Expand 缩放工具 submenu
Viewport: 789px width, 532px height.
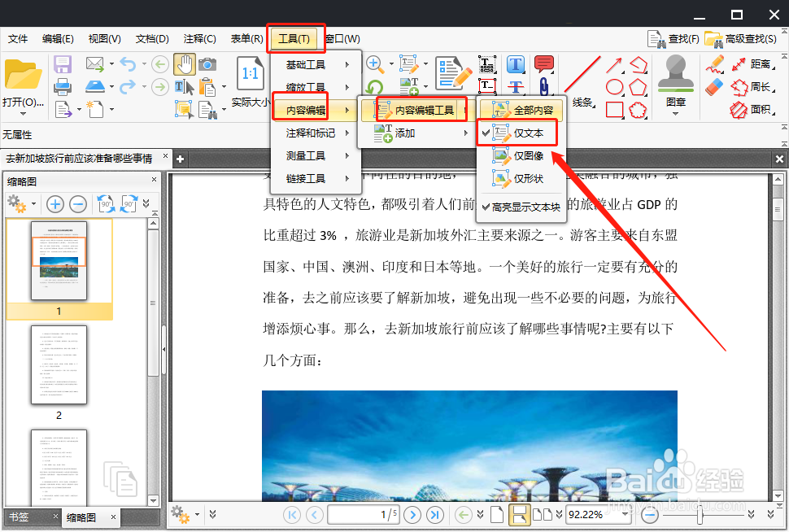[x=316, y=87]
